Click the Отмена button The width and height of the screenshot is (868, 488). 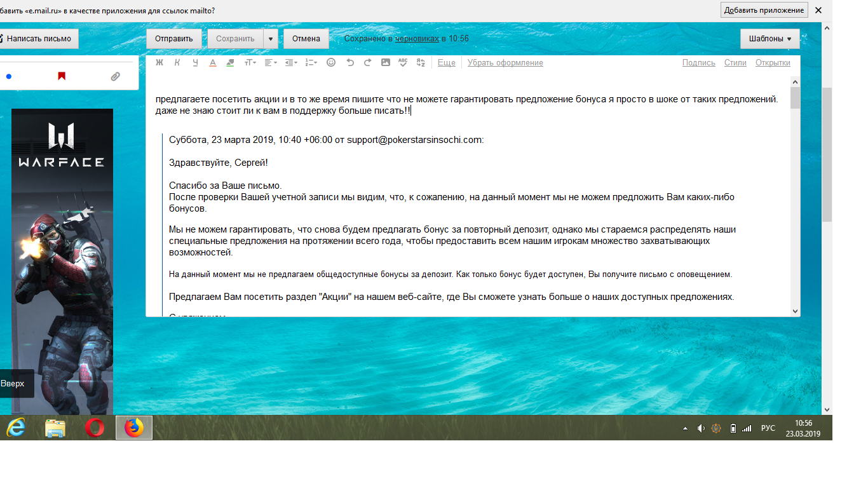306,39
